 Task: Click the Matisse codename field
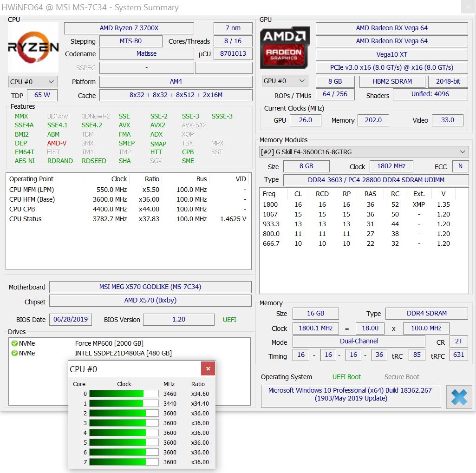coord(147,53)
